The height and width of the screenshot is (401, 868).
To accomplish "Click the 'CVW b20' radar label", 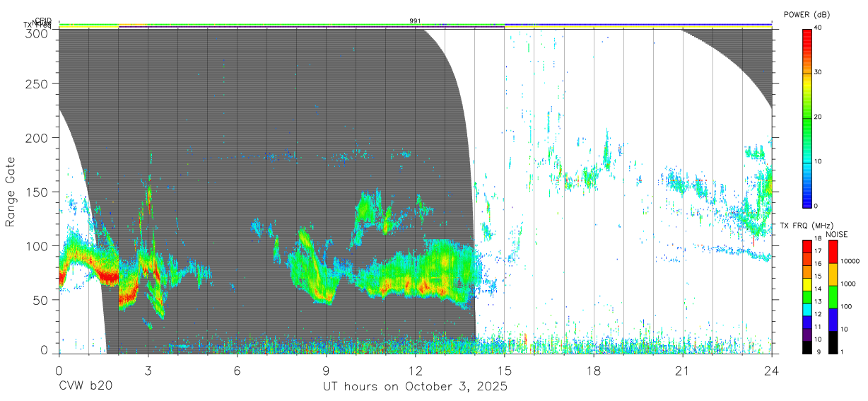I will point(86,387).
